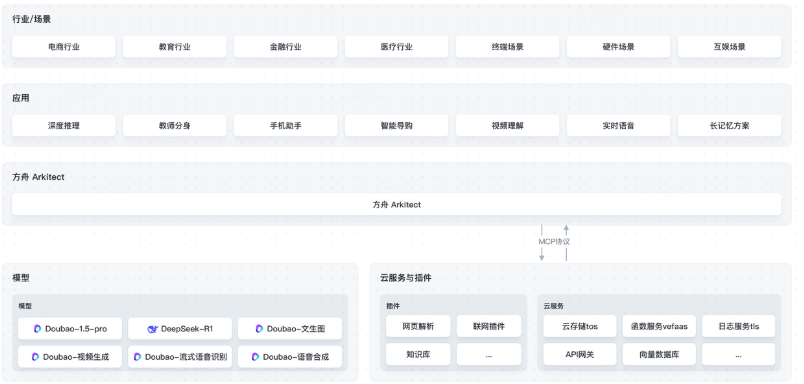Click the Doubao-流式语音识别 logo icon
The height and width of the screenshot is (384, 804).
tap(137, 356)
